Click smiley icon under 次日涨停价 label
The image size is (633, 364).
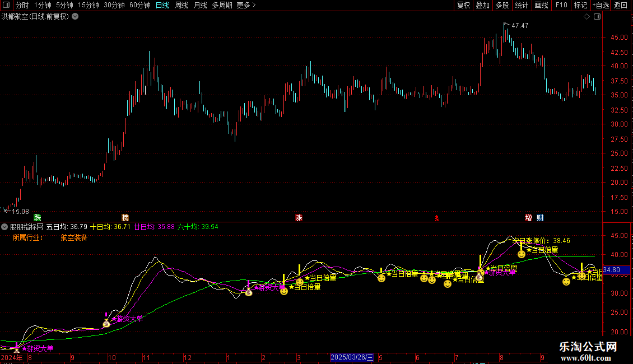(522, 254)
